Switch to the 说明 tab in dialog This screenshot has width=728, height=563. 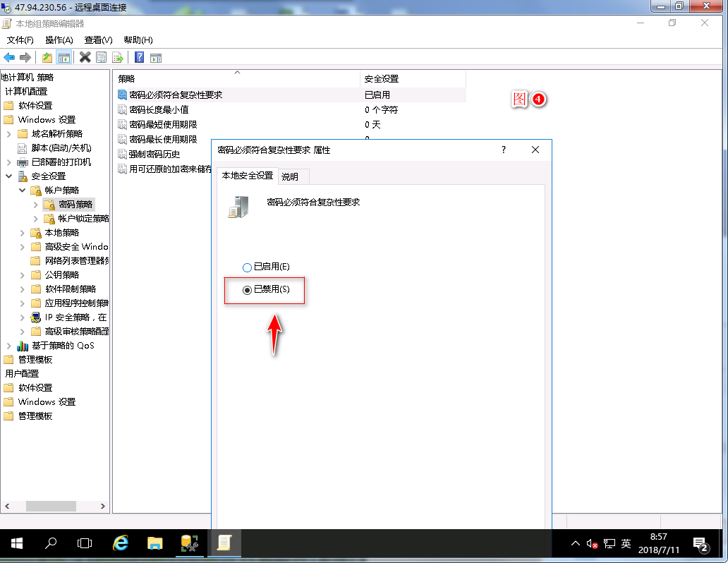(290, 176)
